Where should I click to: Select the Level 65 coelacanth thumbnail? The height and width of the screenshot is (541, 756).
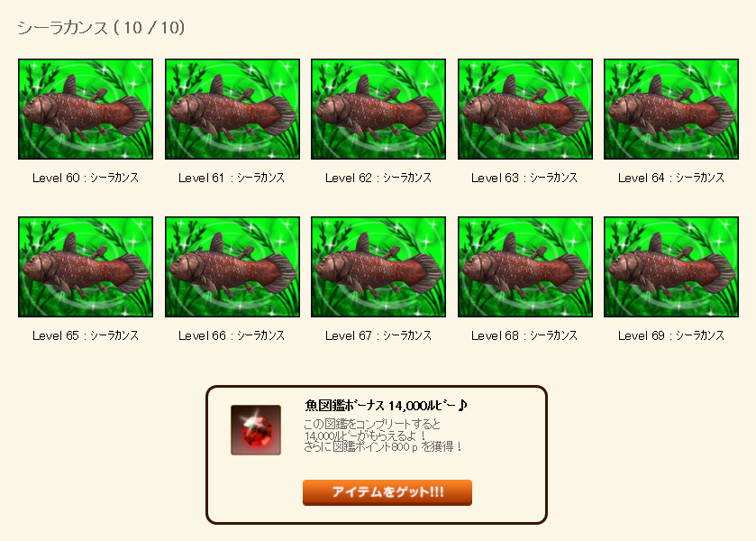[x=86, y=267]
